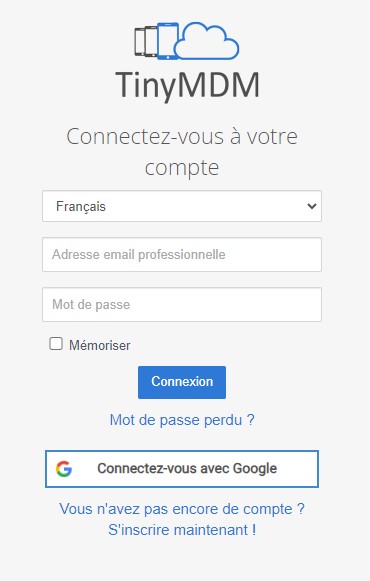Click the word Google in the sign-in button
The height and width of the screenshot is (581, 370).
(x=255, y=469)
